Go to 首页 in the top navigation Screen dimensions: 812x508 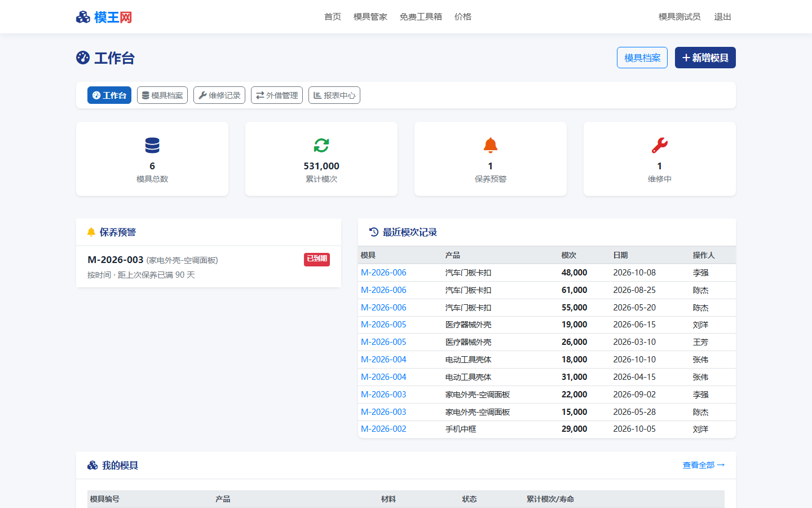pyautogui.click(x=333, y=17)
